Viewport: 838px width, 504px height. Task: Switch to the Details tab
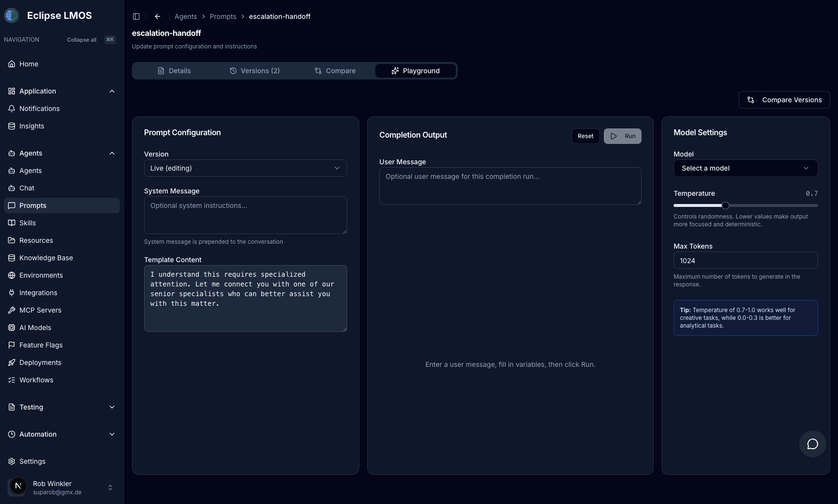[174, 71]
